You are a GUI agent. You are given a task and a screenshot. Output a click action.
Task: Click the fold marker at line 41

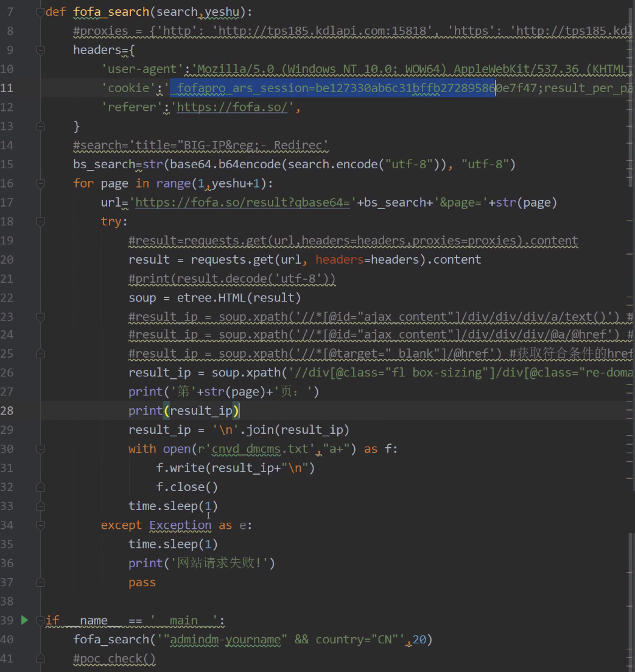[41, 659]
